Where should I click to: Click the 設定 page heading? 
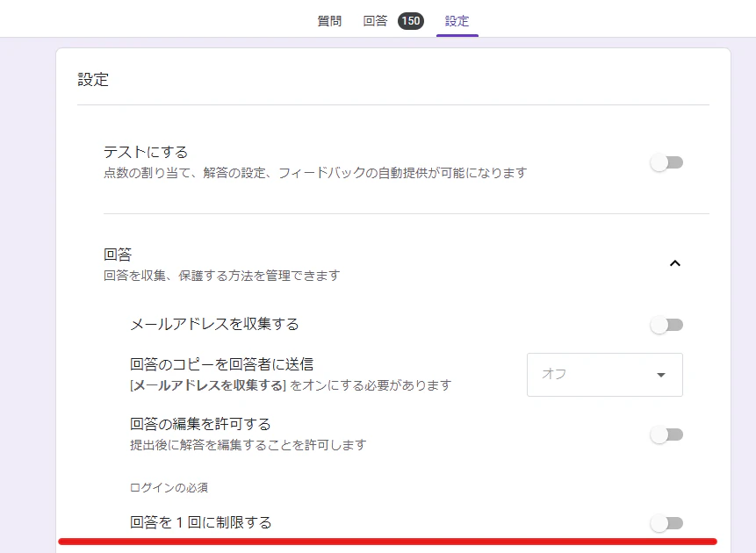[93, 80]
